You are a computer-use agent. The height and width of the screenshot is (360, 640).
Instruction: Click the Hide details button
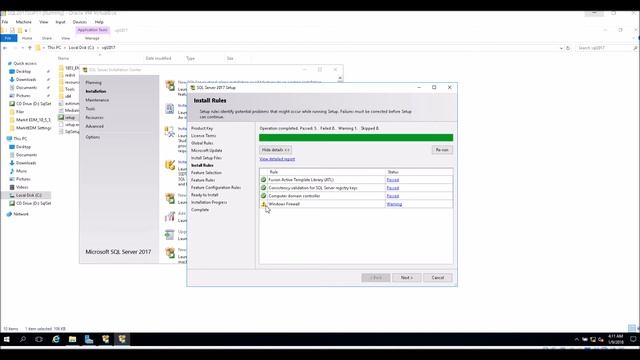276,150
